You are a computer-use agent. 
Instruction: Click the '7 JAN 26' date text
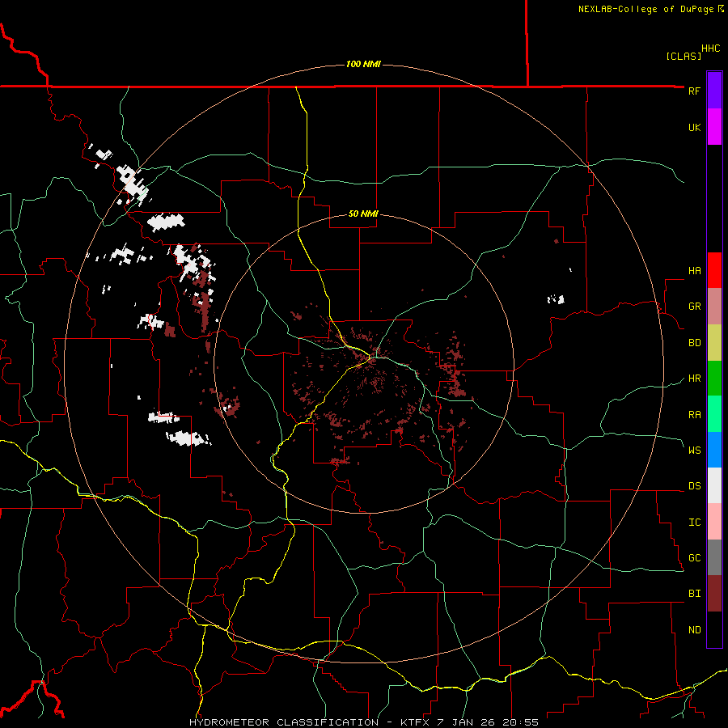point(466,722)
